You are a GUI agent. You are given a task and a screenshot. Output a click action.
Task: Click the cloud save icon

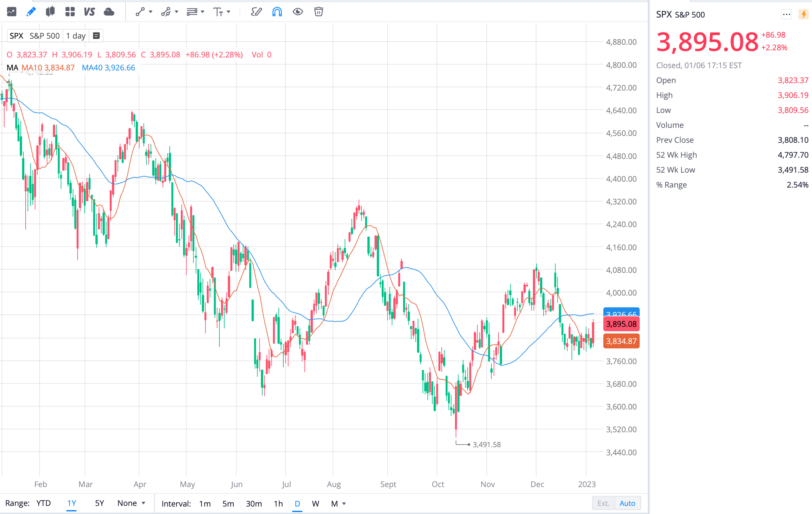109,12
